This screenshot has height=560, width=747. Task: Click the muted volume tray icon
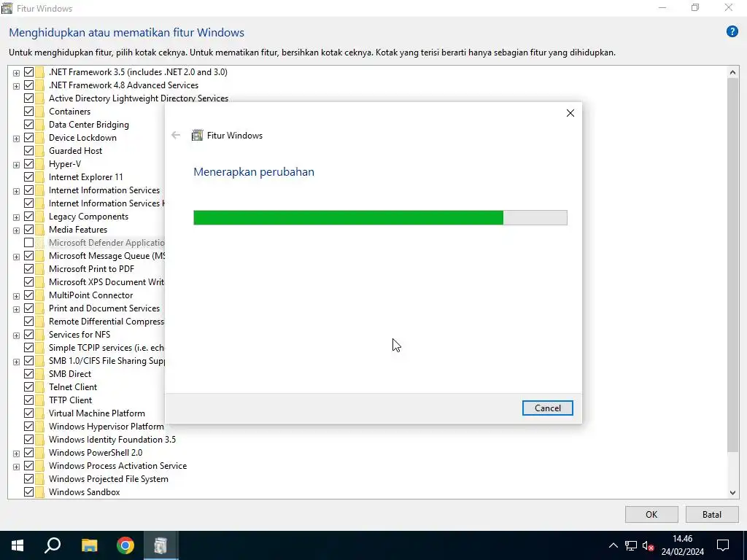pos(648,545)
